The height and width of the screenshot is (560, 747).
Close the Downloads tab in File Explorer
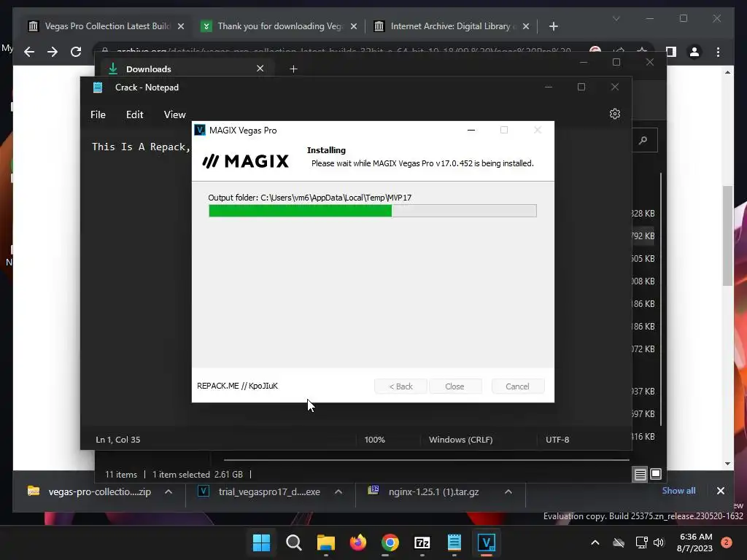260,69
